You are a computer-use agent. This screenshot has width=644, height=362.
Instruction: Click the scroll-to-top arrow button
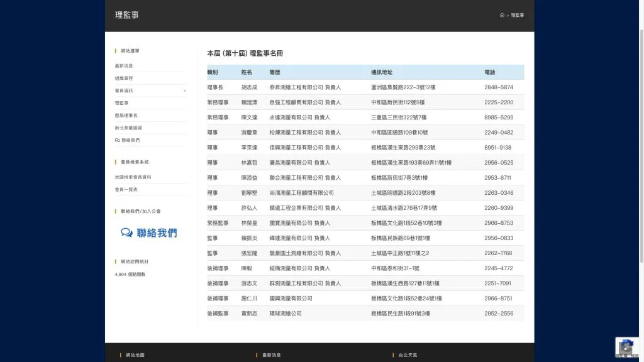pyautogui.click(x=625, y=349)
